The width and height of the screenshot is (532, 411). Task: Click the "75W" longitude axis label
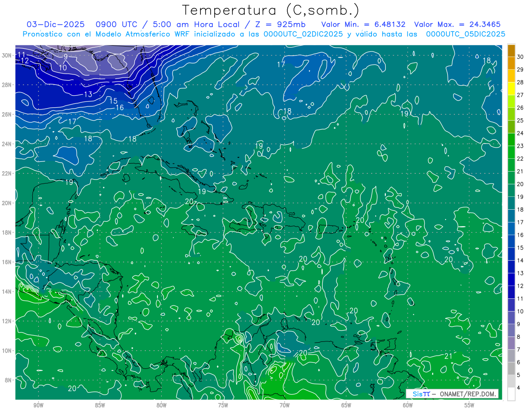point(223,405)
